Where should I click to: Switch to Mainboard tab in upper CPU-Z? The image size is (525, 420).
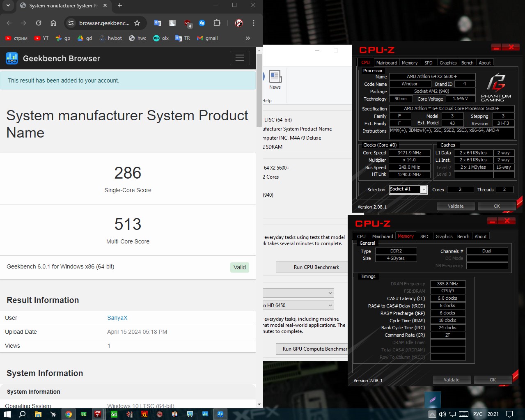tap(387, 63)
